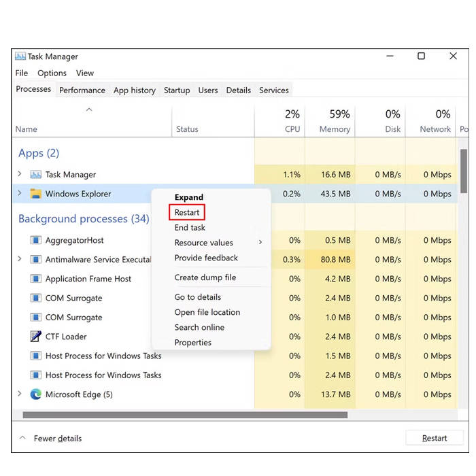Sort by the CPU column header
The height and width of the screenshot is (476, 476).
click(279, 122)
